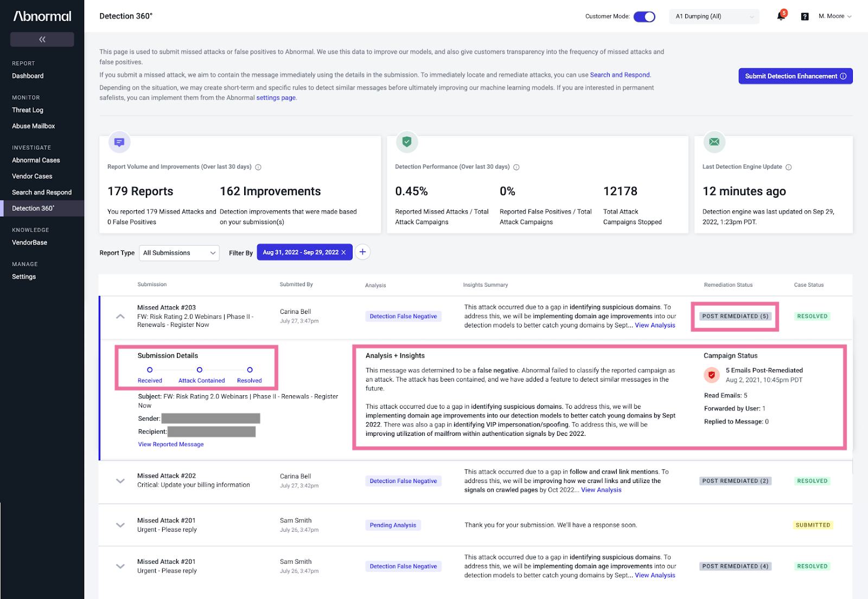The image size is (868, 599).
Task: Click the Submitted By column header
Action: tap(296, 285)
